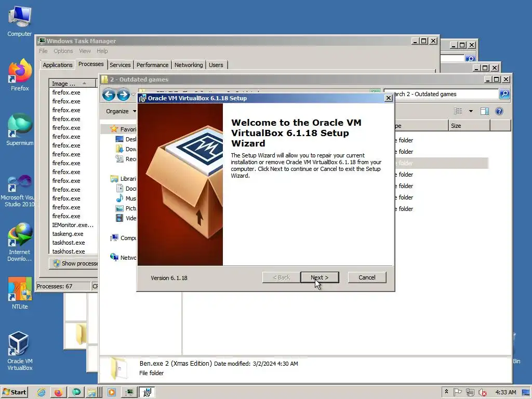Go back in the Outdated games Explorer window

click(109, 95)
